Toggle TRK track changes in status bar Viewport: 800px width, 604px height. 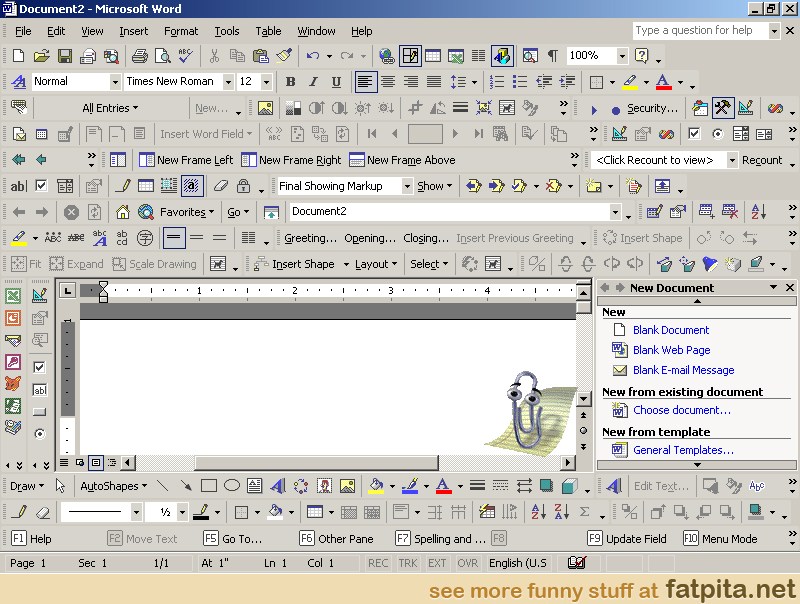point(408,563)
